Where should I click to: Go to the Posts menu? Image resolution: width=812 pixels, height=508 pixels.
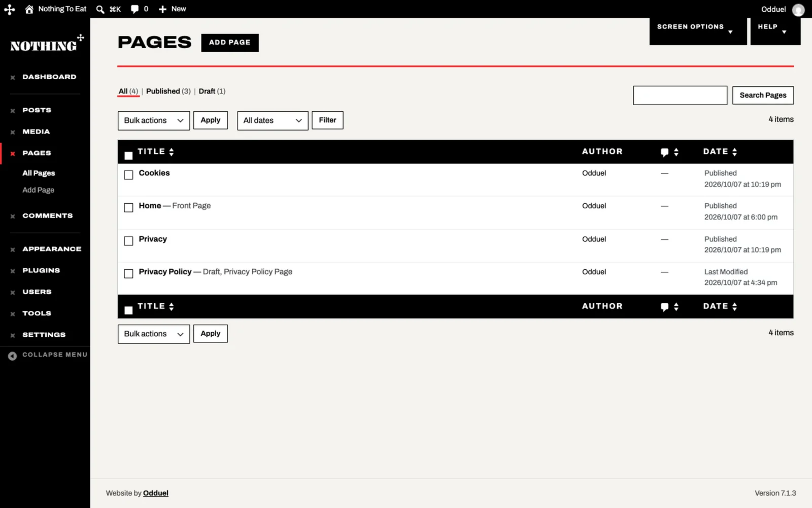coord(37,110)
